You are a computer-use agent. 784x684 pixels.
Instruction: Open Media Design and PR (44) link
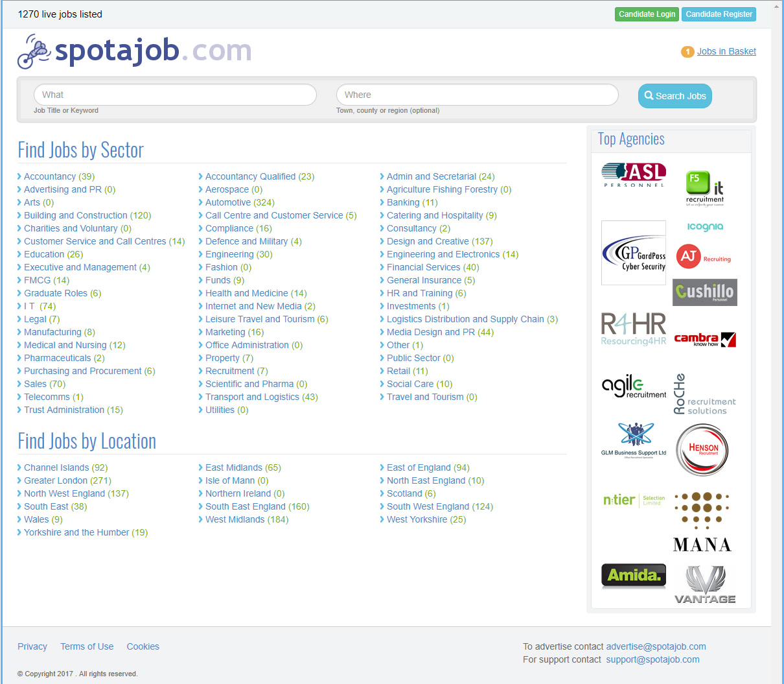(x=440, y=332)
